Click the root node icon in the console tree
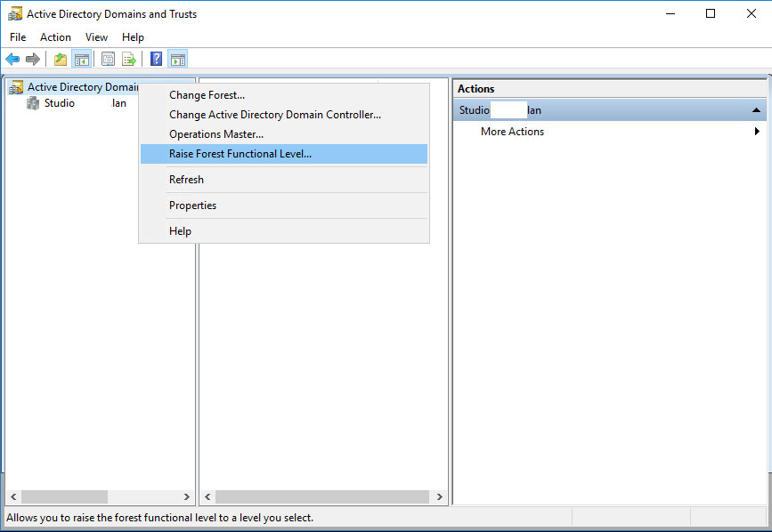 click(x=16, y=87)
